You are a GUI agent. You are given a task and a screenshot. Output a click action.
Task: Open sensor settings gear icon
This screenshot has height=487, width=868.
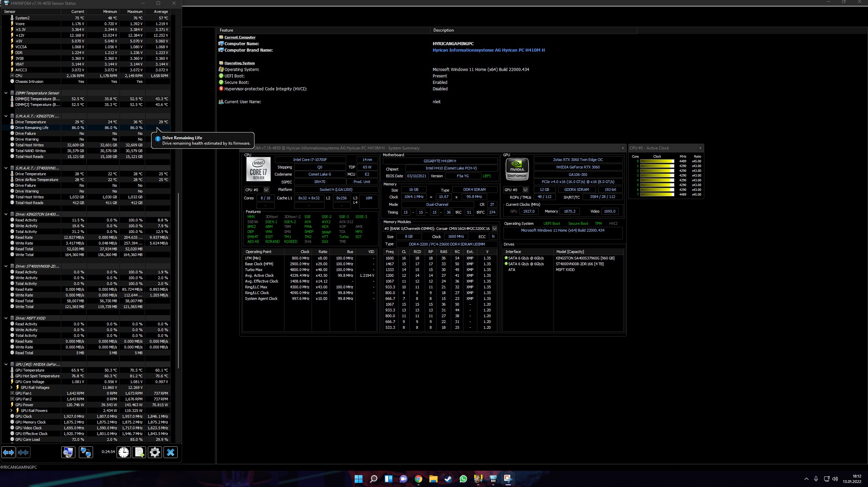pos(155,452)
